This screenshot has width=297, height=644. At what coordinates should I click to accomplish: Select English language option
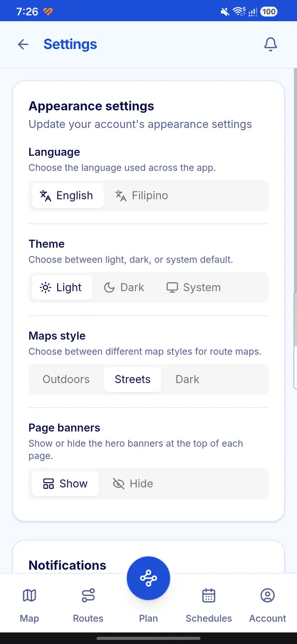[68, 196]
